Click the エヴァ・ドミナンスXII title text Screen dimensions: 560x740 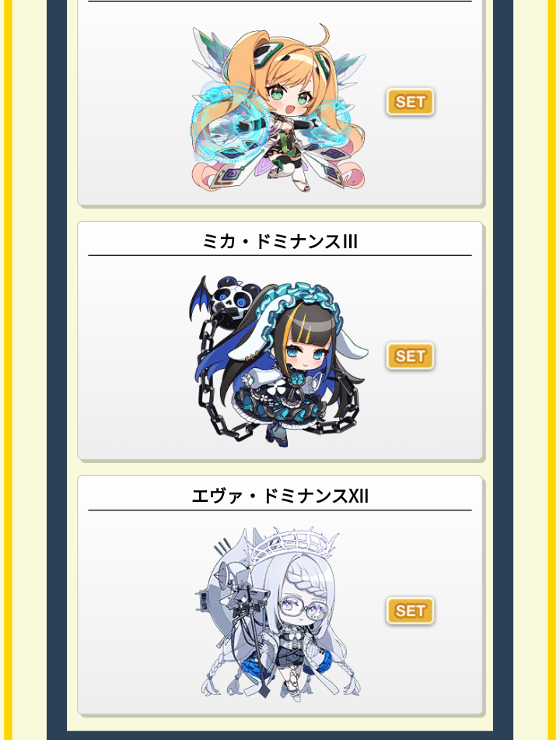tap(280, 496)
